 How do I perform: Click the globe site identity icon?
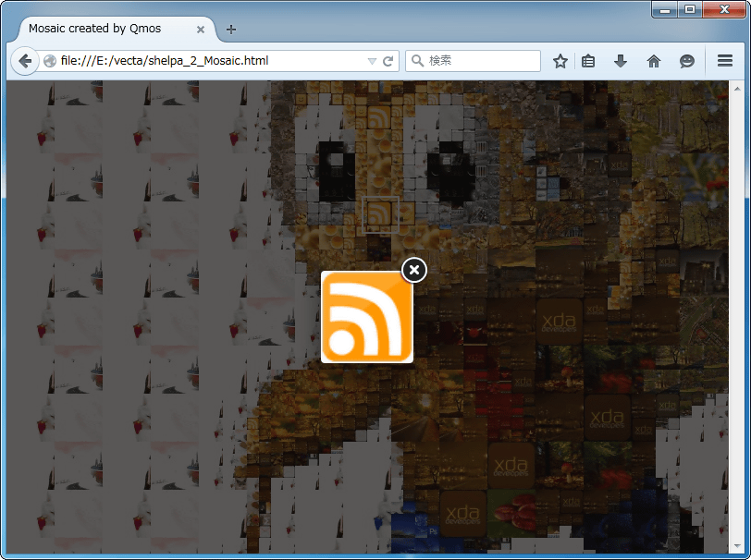tap(49, 61)
